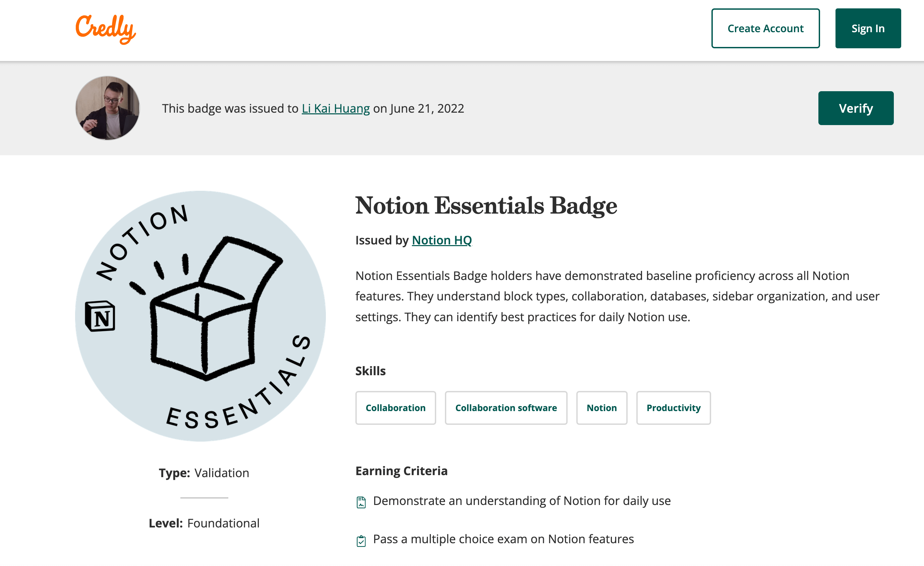Click the Pass a multiple choice exam text

[x=503, y=540]
